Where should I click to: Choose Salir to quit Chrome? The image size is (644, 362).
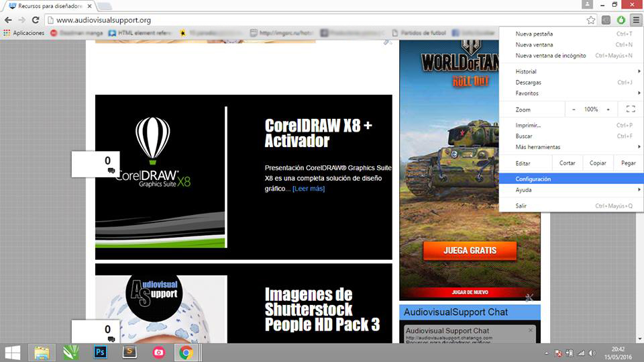pyautogui.click(x=572, y=206)
